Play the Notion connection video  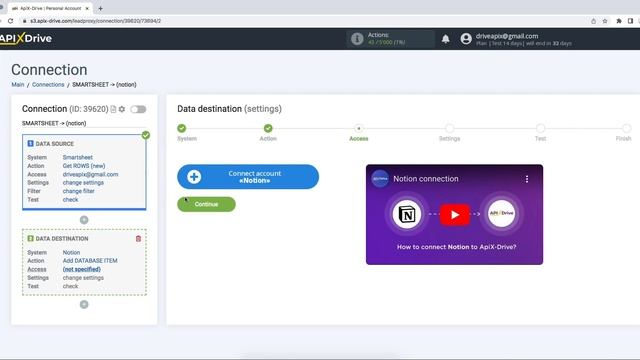455,215
